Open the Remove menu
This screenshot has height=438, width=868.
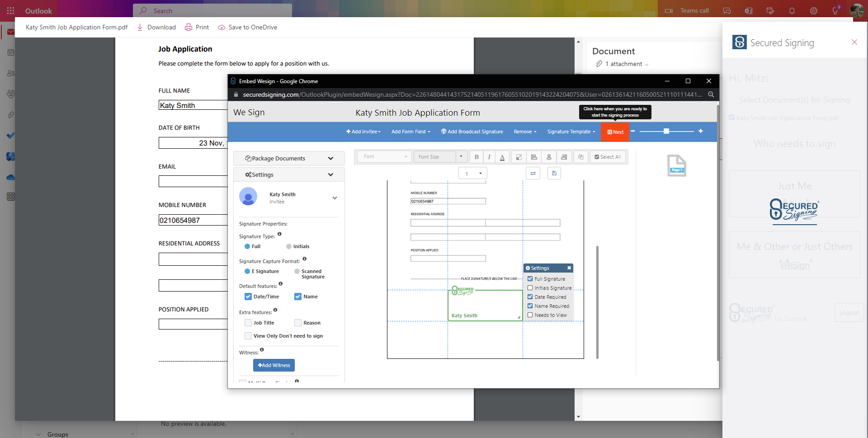point(525,132)
